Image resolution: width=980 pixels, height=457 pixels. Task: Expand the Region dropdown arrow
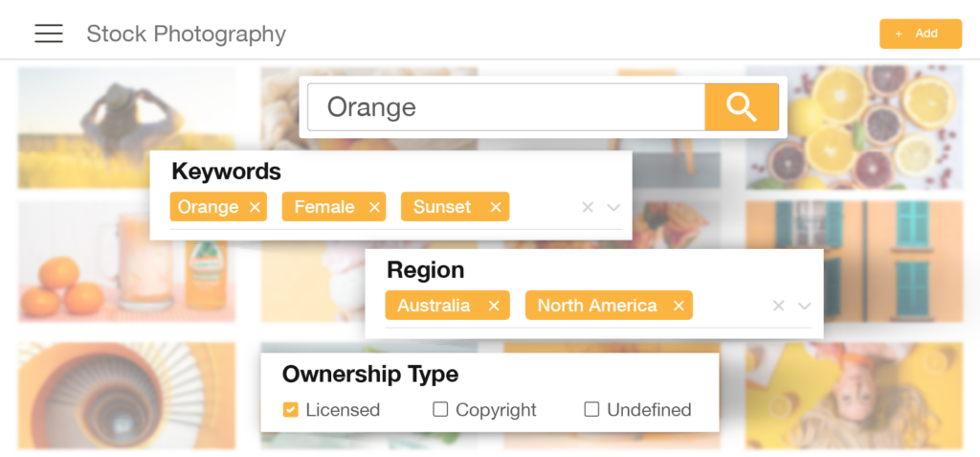coord(804,306)
